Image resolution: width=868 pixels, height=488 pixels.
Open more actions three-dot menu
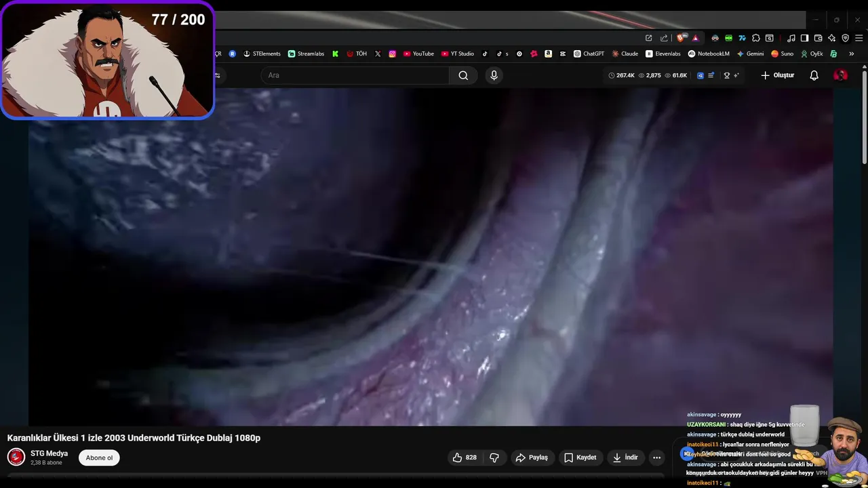pos(656,457)
